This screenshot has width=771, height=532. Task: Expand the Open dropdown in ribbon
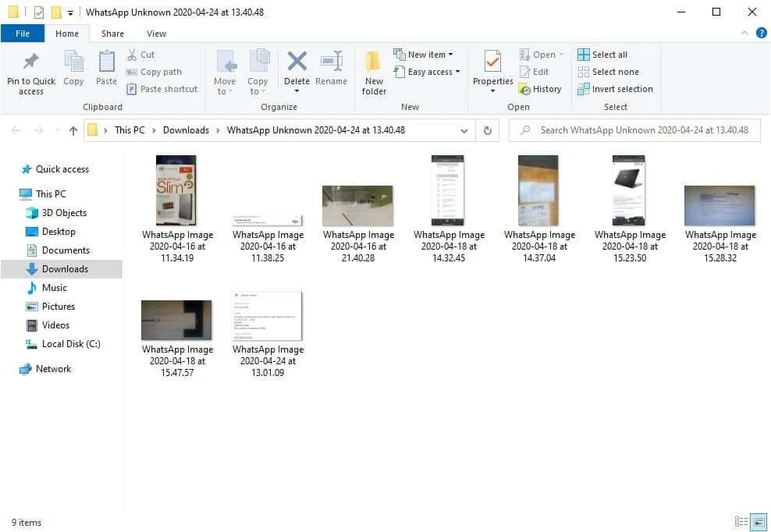point(561,55)
